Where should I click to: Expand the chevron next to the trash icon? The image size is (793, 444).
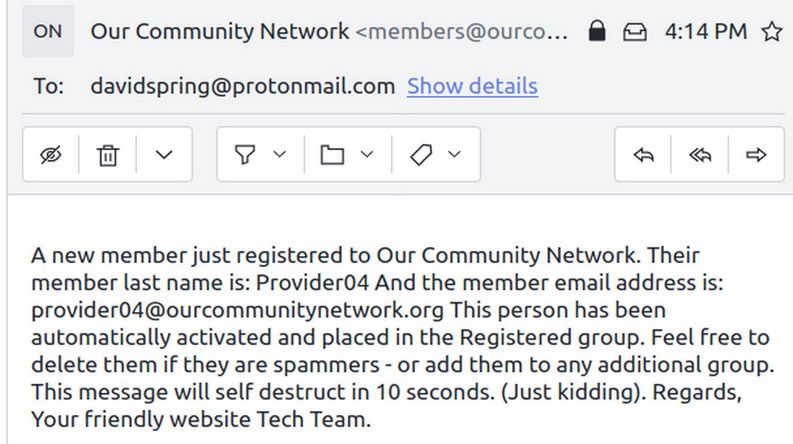164,154
